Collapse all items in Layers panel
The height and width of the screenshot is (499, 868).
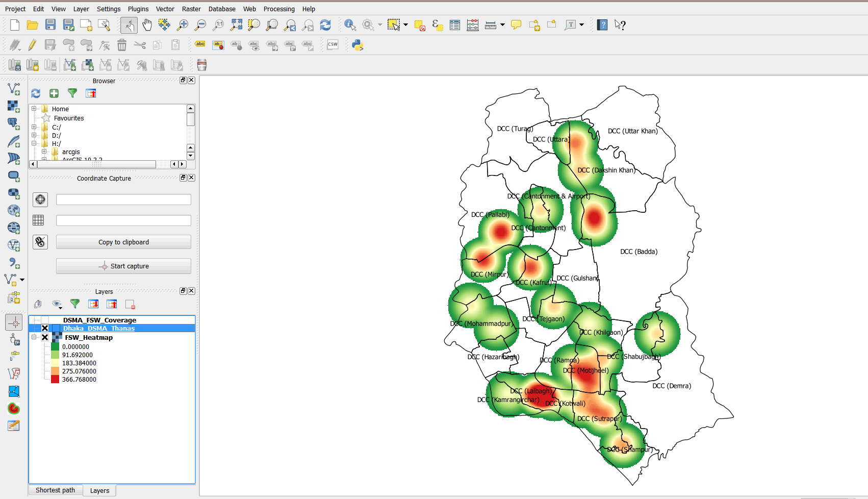point(112,304)
